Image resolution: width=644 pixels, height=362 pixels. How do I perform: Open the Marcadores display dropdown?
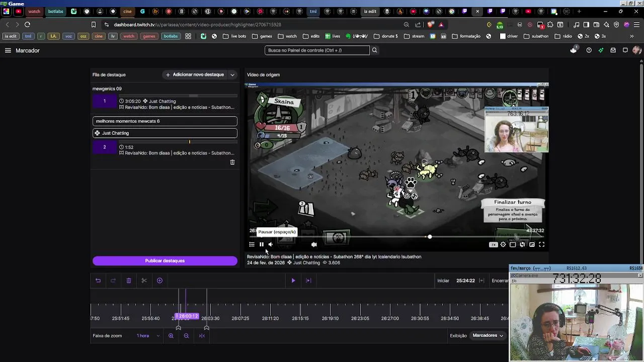(x=488, y=335)
